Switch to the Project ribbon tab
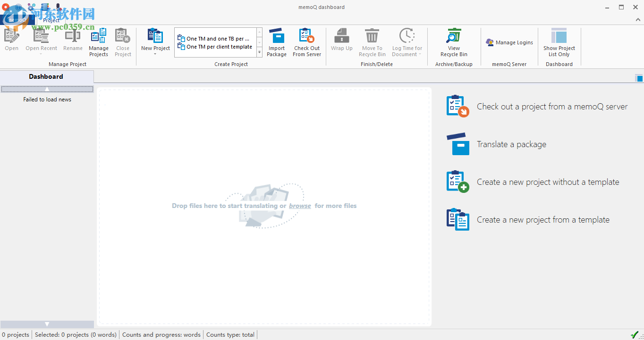Image resolution: width=644 pixels, height=340 pixels. (51, 20)
